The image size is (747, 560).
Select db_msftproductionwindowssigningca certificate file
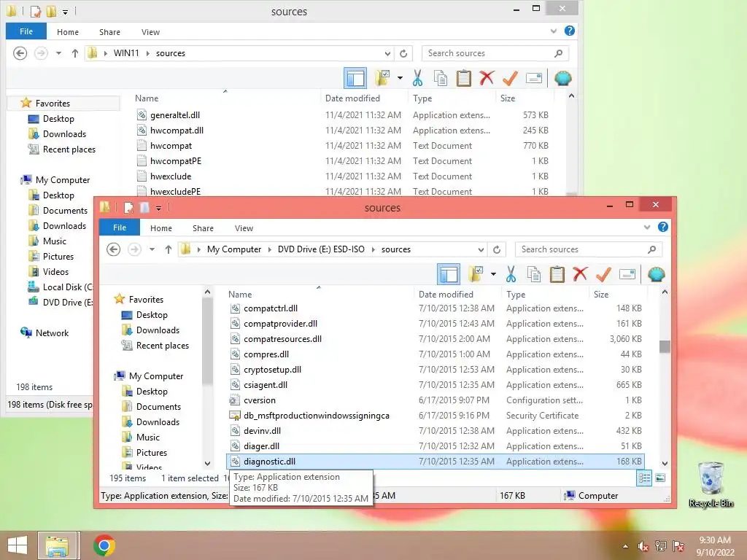click(x=317, y=415)
